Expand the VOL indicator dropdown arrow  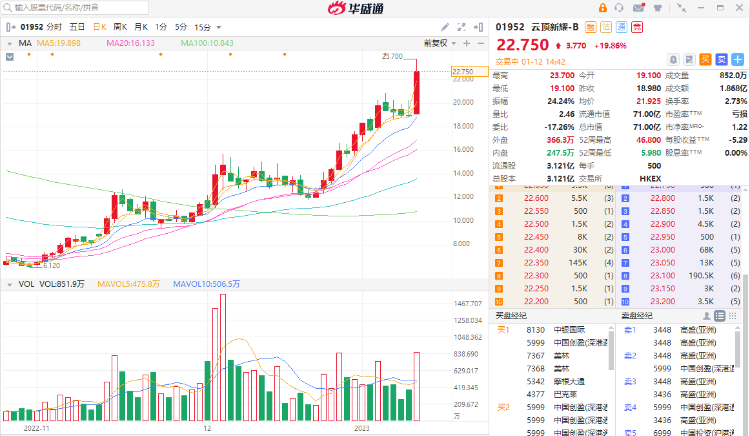coord(9,284)
